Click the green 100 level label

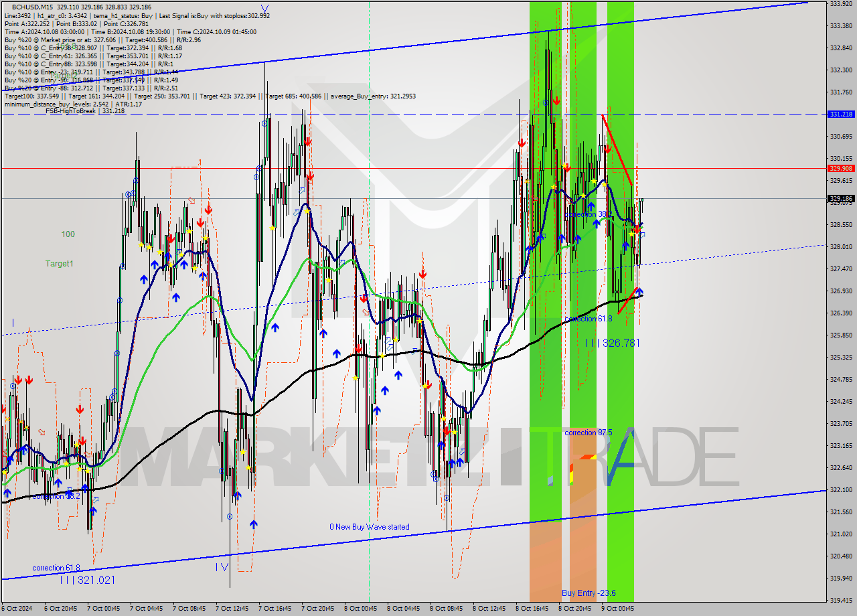(x=68, y=234)
